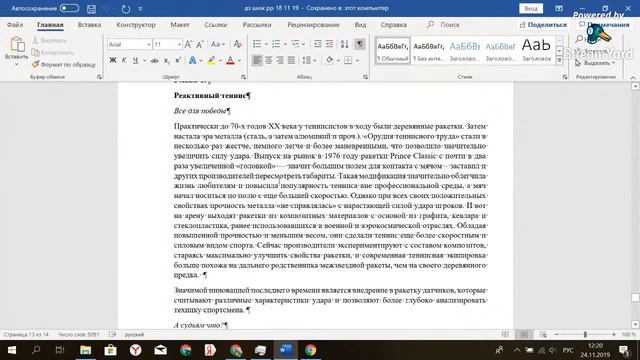The width and height of the screenshot is (640, 360).
Task: Open the borders grid button
Action: pos(348,60)
